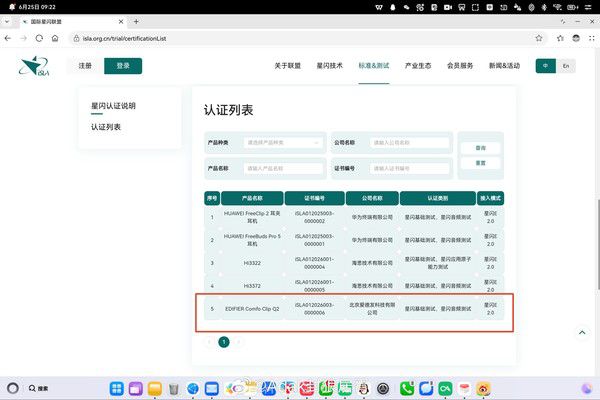Click the 查询 search button
600x400 pixels.
pyautogui.click(x=481, y=148)
